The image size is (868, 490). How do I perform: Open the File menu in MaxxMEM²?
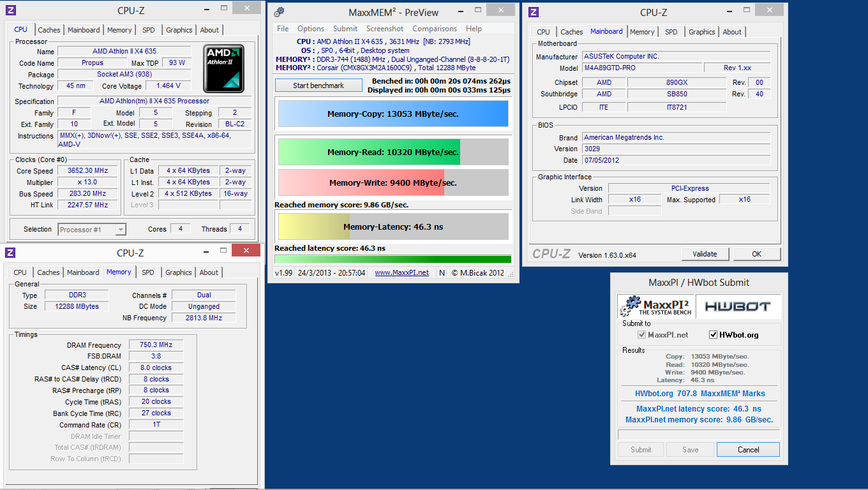point(283,29)
